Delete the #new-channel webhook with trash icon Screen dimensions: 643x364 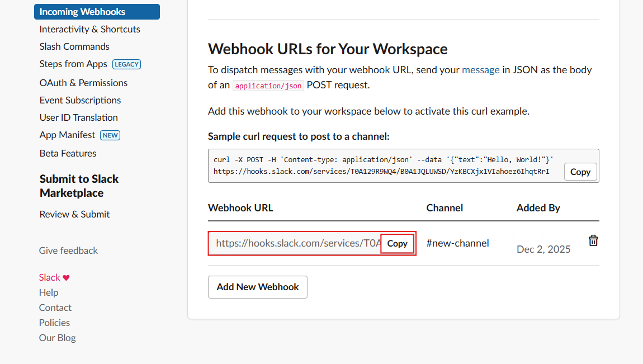(593, 240)
